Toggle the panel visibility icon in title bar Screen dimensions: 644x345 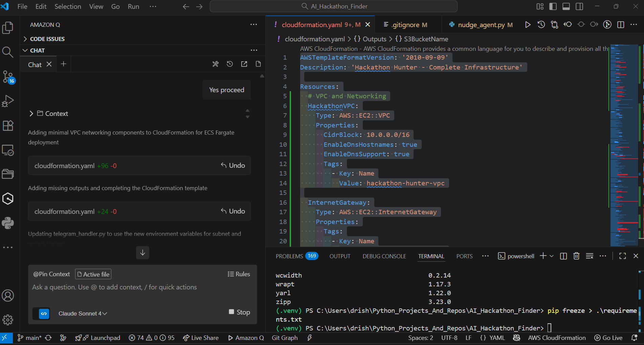click(566, 6)
